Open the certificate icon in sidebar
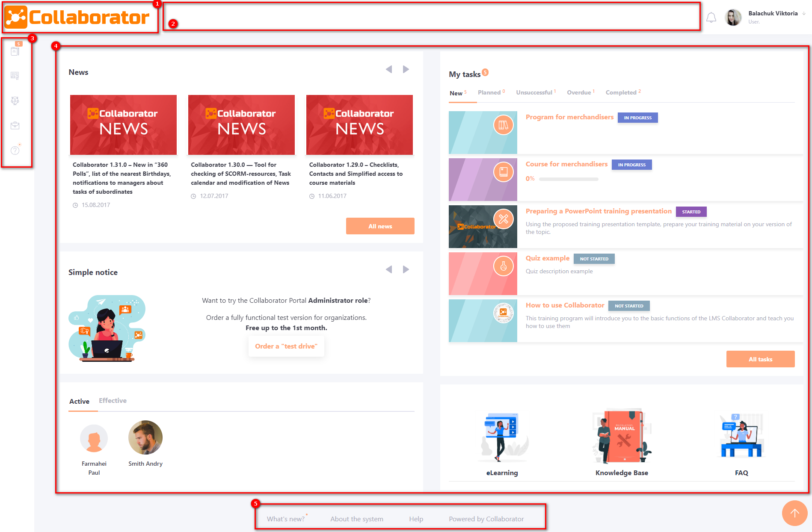 [15, 76]
